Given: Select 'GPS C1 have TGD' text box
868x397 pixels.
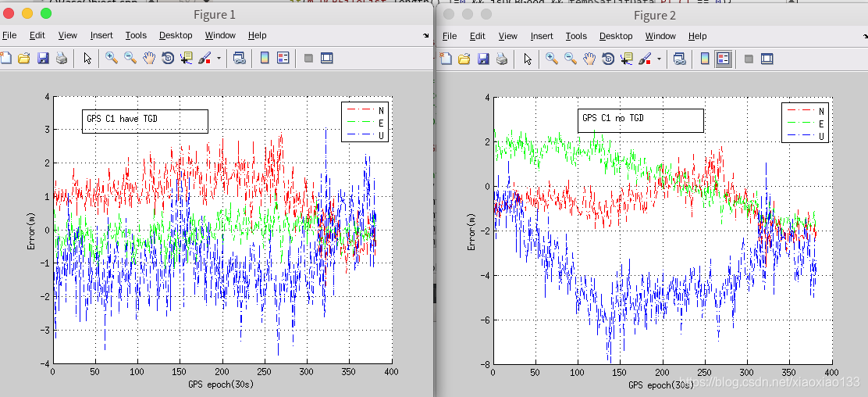Looking at the screenshot, I should [x=145, y=121].
